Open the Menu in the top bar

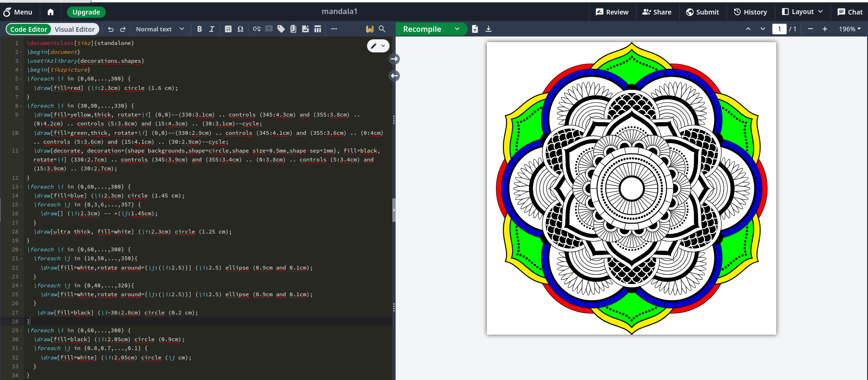tap(18, 12)
